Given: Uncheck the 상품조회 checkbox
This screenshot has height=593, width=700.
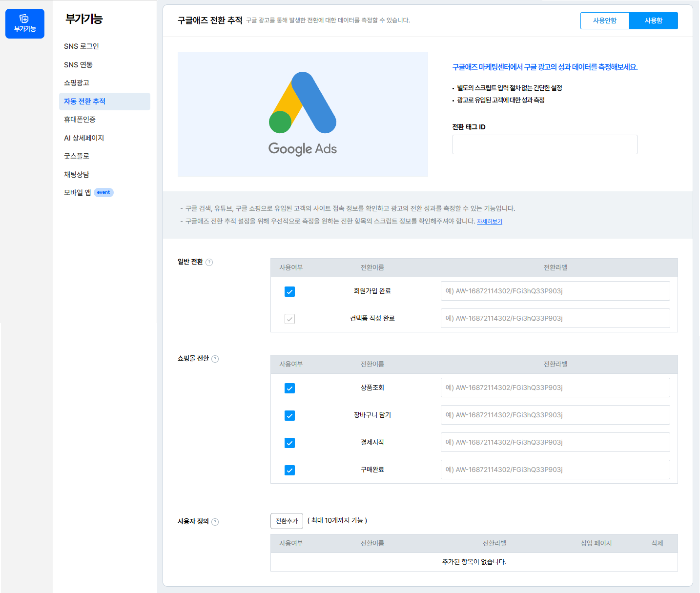Looking at the screenshot, I should coord(289,388).
